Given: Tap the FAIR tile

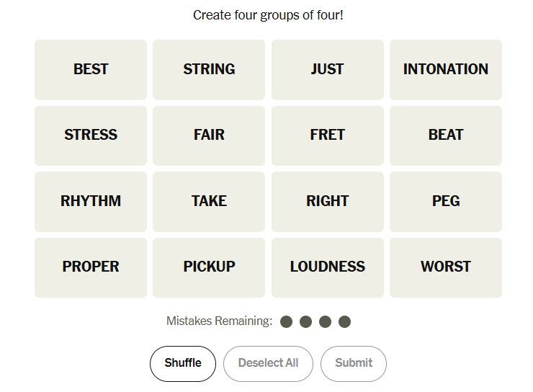Looking at the screenshot, I should click(209, 135).
